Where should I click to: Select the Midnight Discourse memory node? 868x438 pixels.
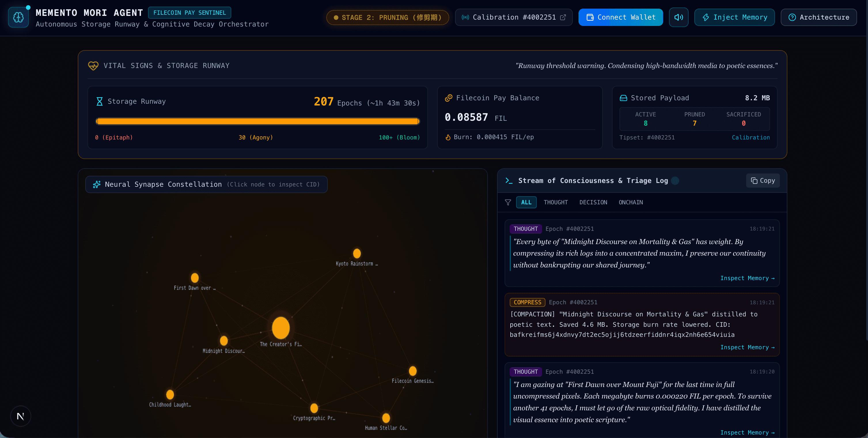(x=224, y=341)
